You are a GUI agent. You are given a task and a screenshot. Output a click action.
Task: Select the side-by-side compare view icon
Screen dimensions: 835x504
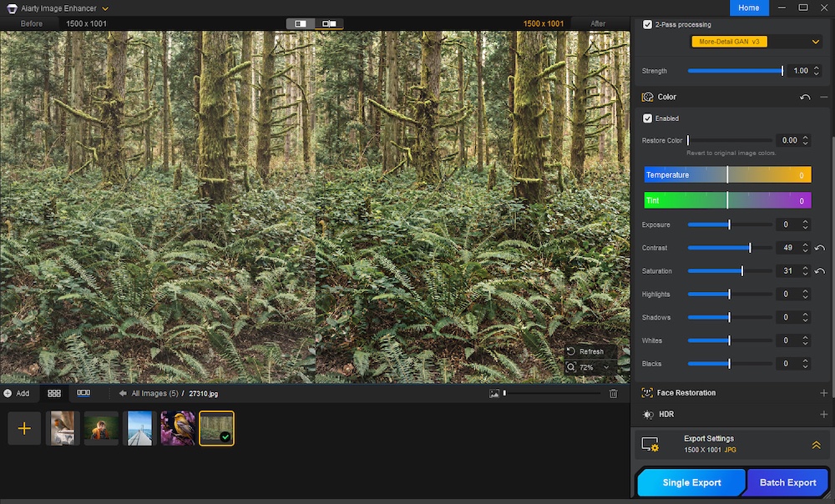[301, 24]
